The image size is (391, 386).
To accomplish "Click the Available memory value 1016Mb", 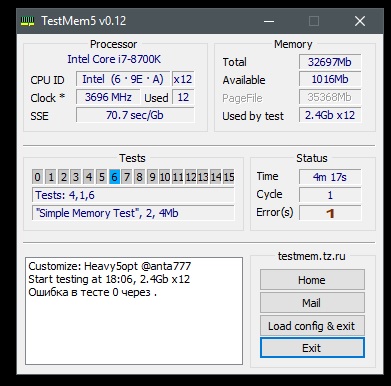I will 330,79.
